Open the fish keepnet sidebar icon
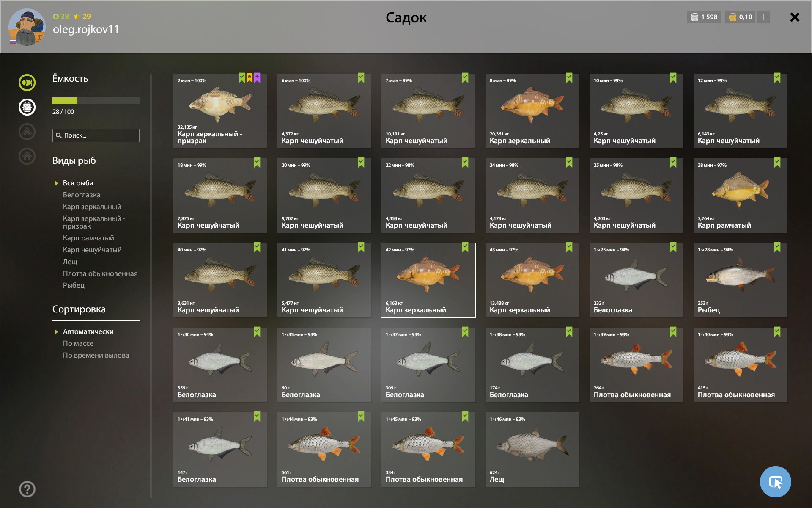The image size is (812, 508). click(27, 82)
